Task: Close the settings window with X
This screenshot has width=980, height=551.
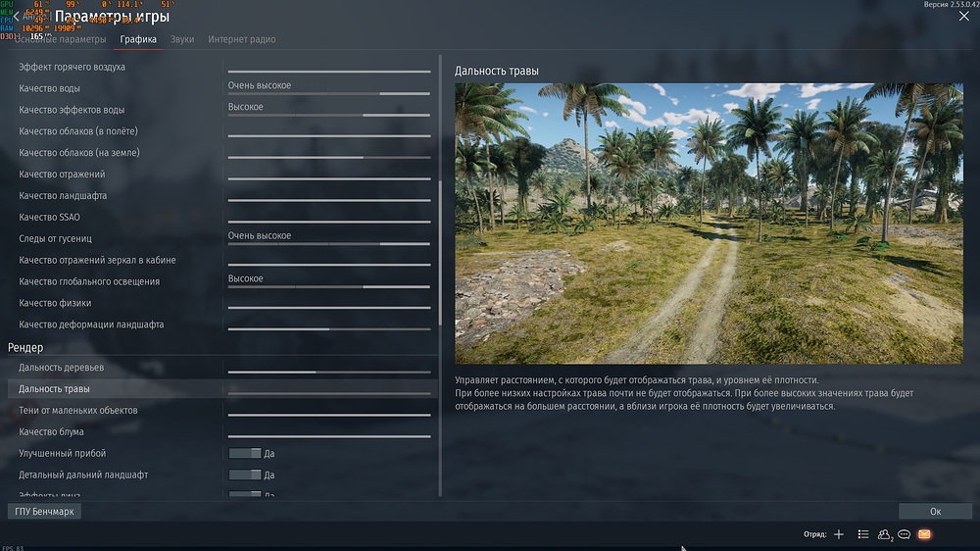Action: [963, 17]
